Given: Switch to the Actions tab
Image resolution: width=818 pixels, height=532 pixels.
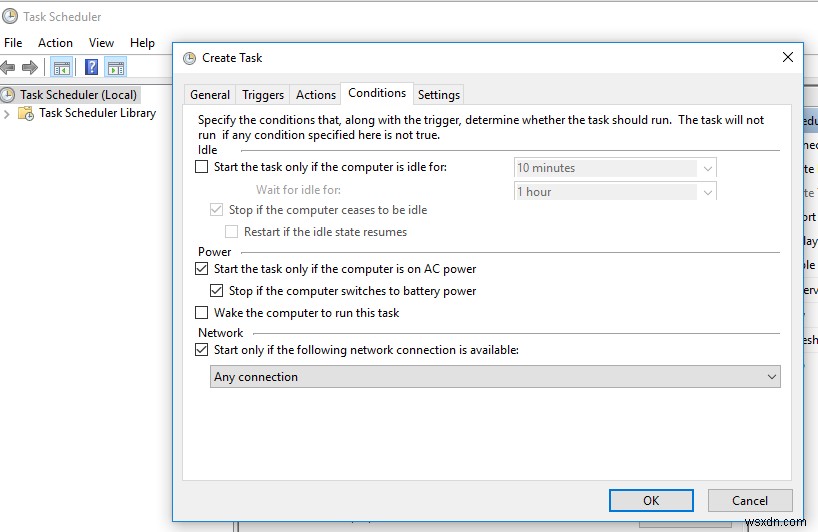Looking at the screenshot, I should (316, 95).
